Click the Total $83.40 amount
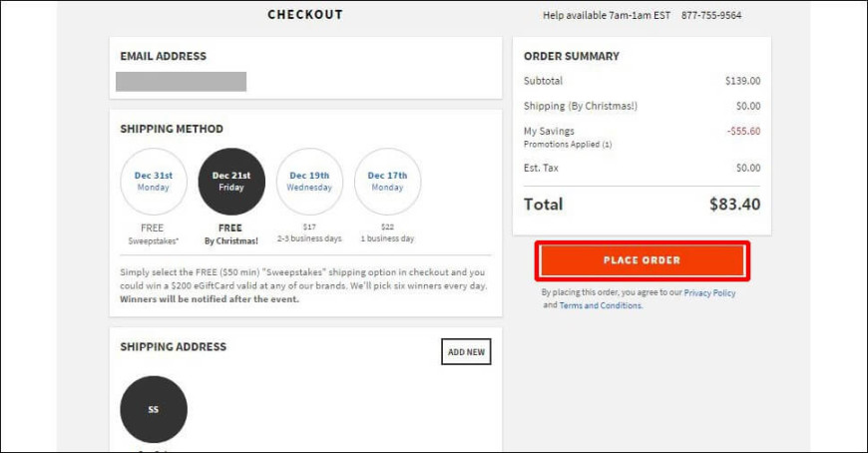The image size is (868, 453). [735, 205]
